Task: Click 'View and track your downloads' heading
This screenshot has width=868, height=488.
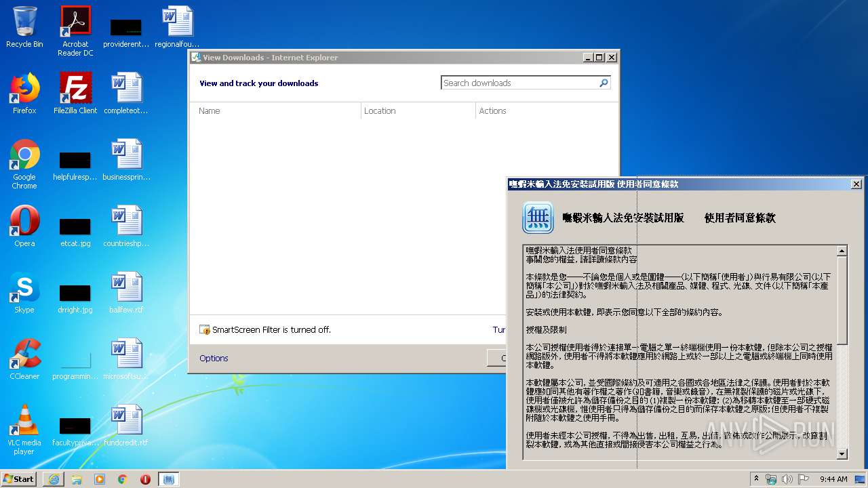Action: click(x=258, y=83)
